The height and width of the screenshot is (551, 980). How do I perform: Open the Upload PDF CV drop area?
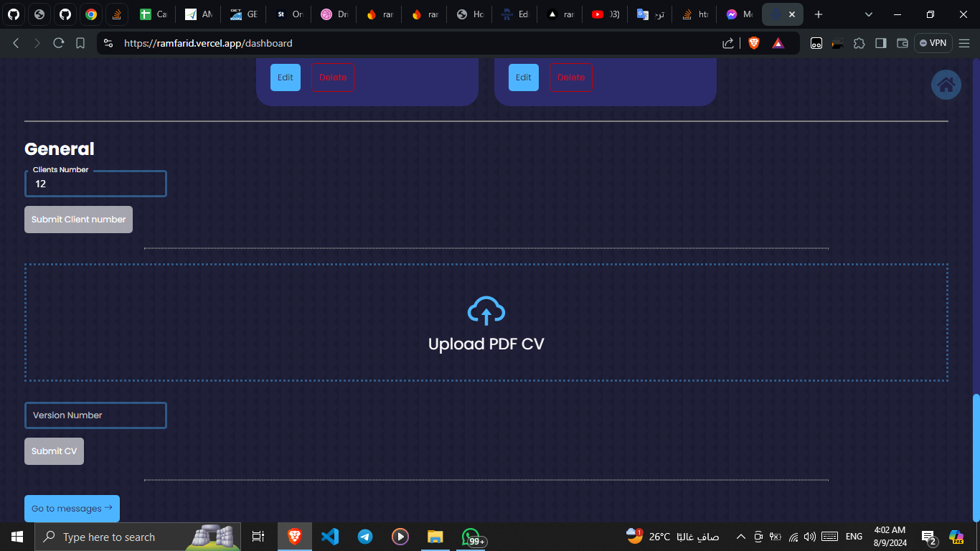click(x=486, y=322)
